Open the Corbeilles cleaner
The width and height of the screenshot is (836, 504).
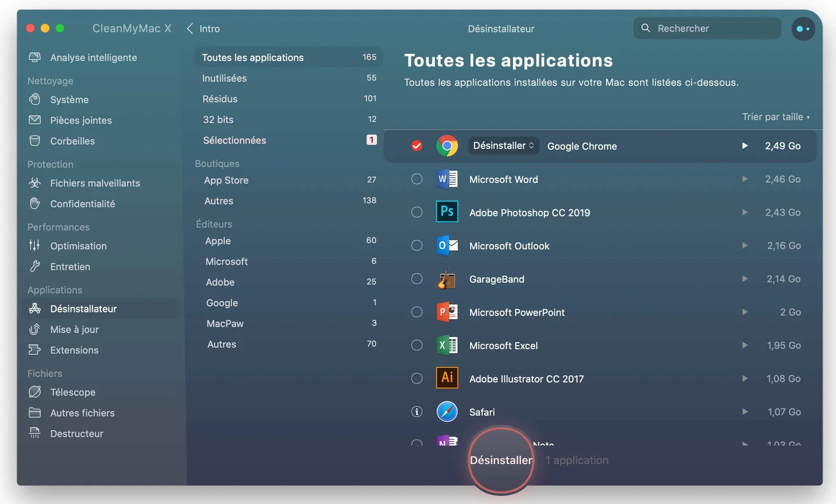72,141
